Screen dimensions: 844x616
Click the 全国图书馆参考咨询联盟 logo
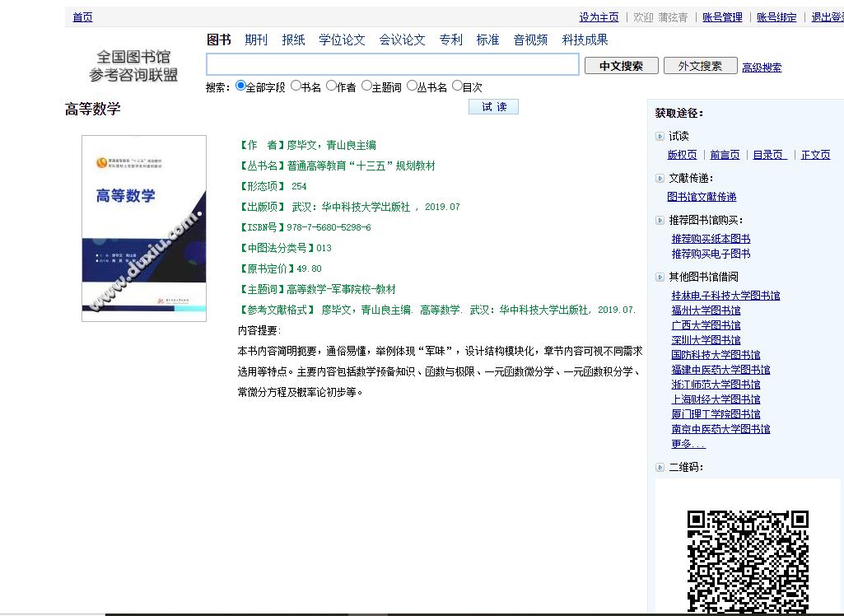[x=132, y=64]
